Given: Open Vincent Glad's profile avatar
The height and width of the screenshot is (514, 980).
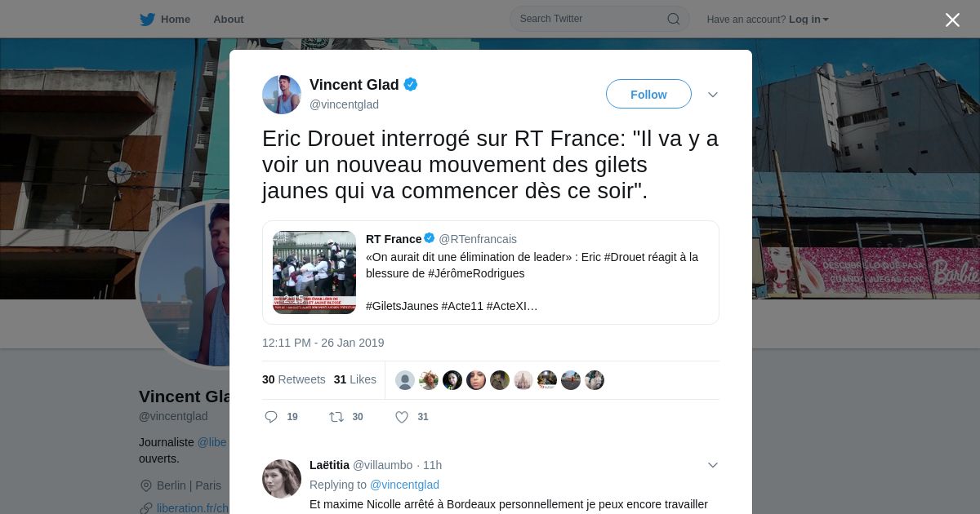Looking at the screenshot, I should coord(282,95).
